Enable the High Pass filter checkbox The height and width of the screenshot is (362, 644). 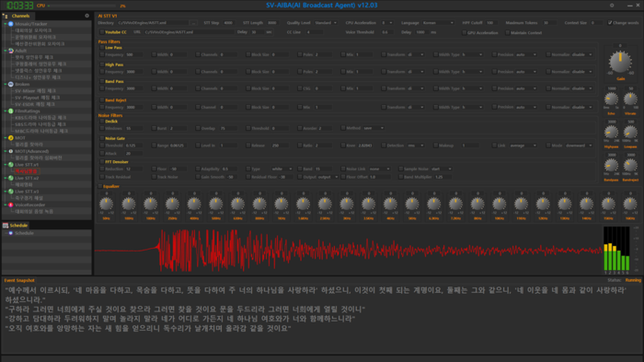coord(102,64)
